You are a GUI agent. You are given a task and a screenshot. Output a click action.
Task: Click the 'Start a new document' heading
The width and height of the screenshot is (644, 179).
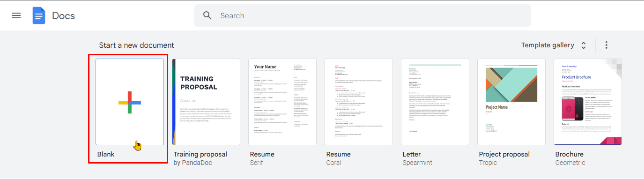pyautogui.click(x=136, y=45)
